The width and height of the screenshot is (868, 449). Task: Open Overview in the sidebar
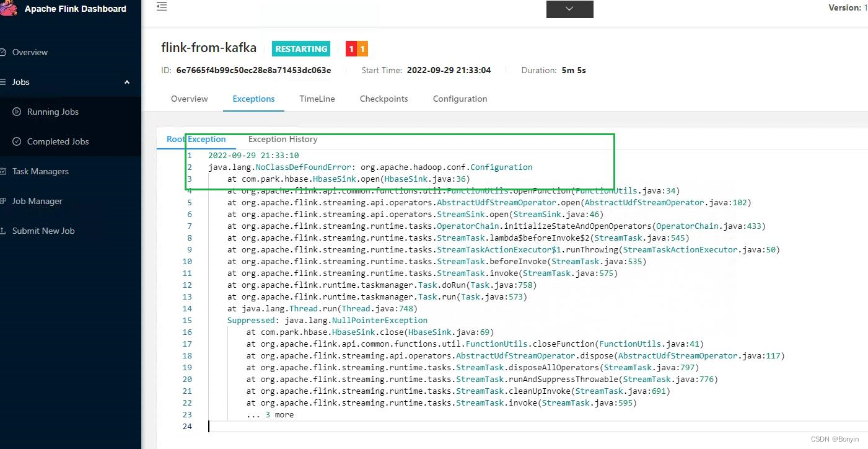[x=30, y=52]
